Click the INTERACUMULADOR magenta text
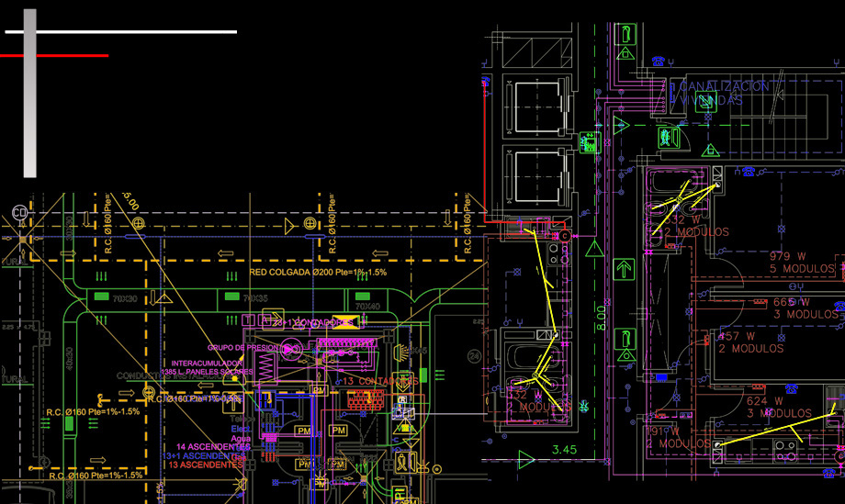 pyautogui.click(x=207, y=363)
